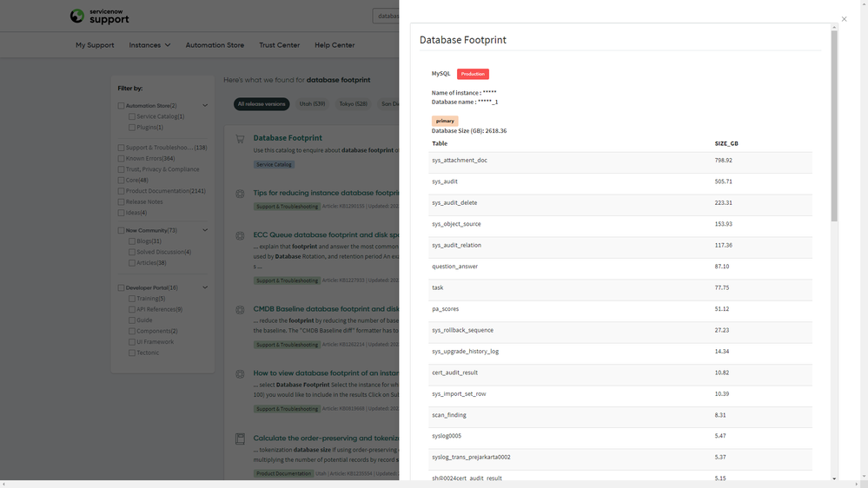Check the Solved Discussion(4) filter

[x=132, y=252]
